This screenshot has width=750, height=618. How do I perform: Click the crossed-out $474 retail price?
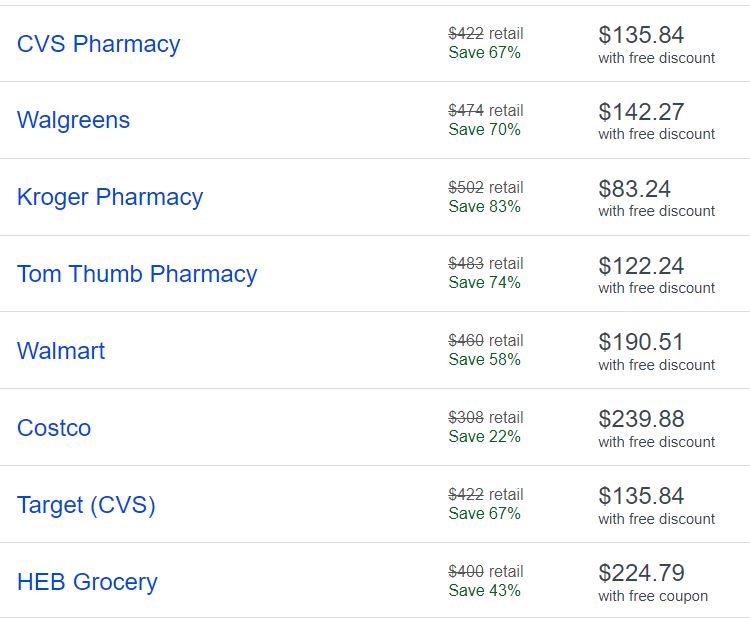466,110
